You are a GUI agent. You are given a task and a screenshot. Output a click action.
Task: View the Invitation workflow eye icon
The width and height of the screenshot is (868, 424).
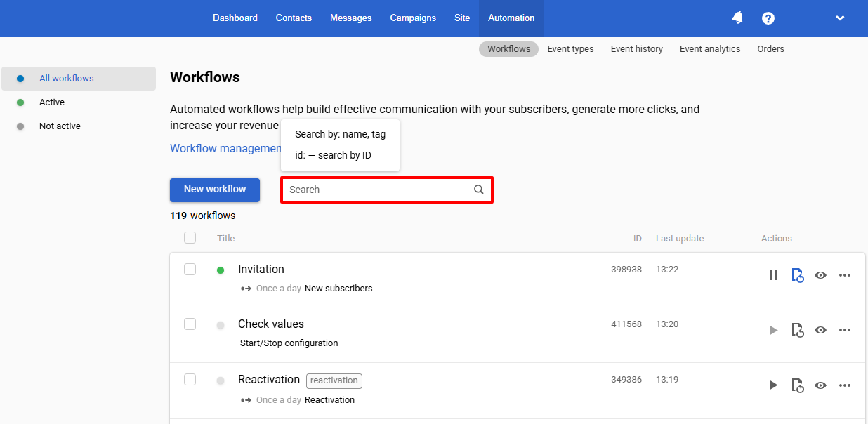(x=820, y=275)
